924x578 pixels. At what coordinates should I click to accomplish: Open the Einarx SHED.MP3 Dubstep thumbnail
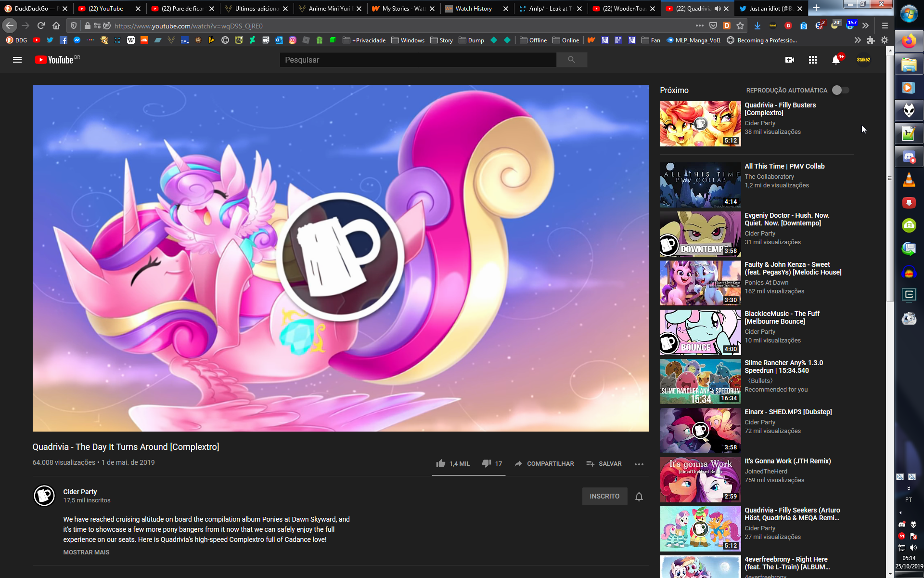700,431
